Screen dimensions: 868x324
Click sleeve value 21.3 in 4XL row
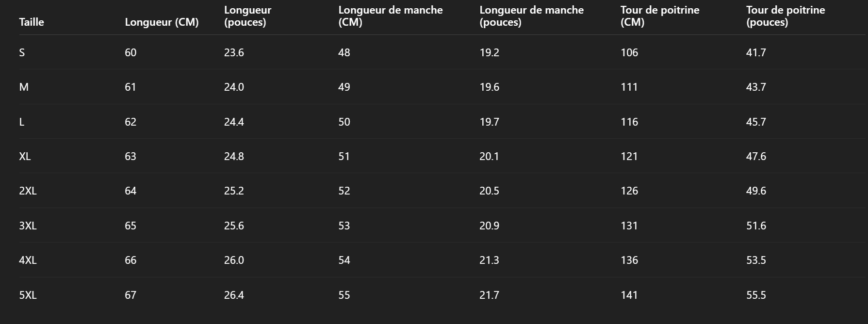tap(489, 260)
